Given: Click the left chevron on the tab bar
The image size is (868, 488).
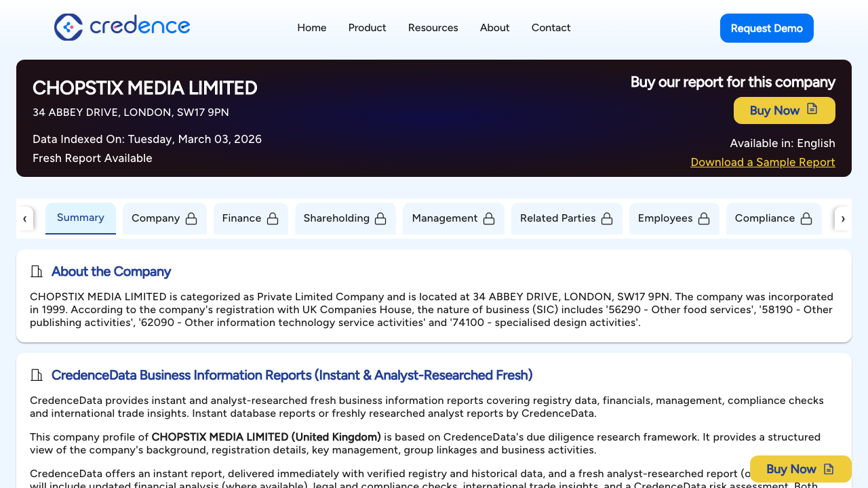Looking at the screenshot, I should (x=25, y=218).
